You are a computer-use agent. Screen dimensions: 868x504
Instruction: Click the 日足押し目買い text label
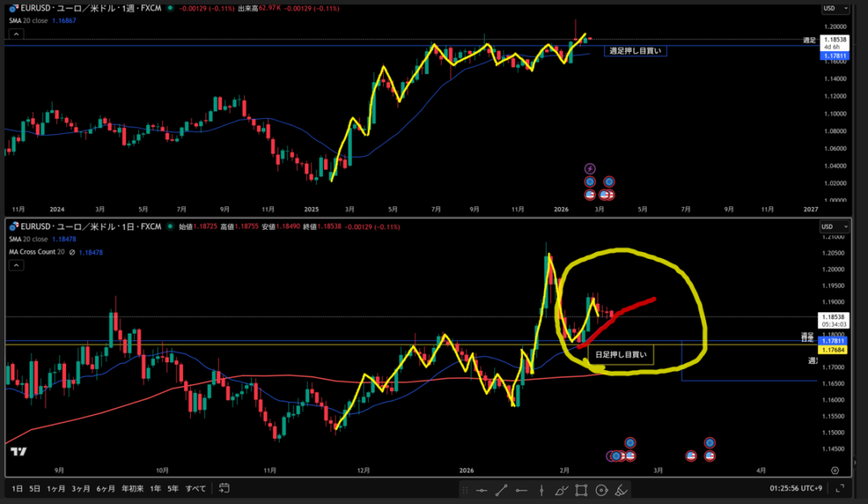tap(620, 354)
